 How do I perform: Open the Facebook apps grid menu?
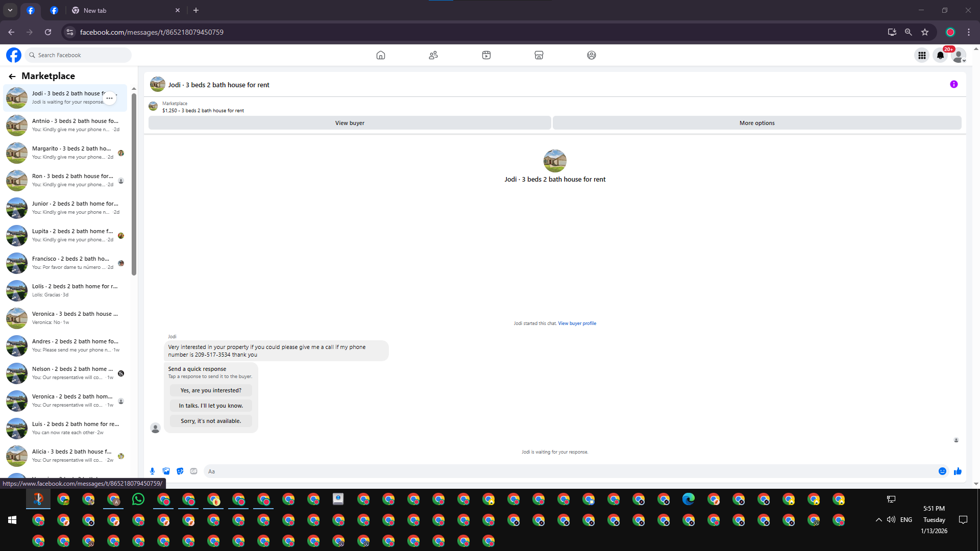click(922, 55)
